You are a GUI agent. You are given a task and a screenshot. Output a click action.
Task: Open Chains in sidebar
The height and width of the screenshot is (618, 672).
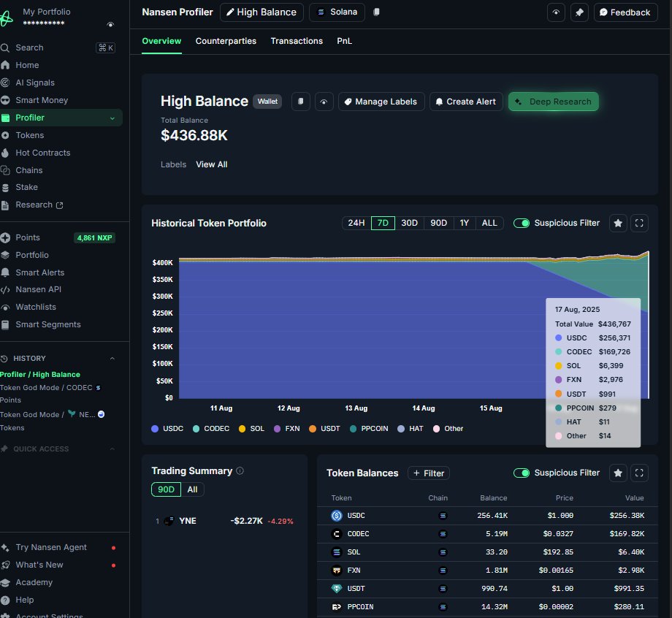[x=28, y=171]
